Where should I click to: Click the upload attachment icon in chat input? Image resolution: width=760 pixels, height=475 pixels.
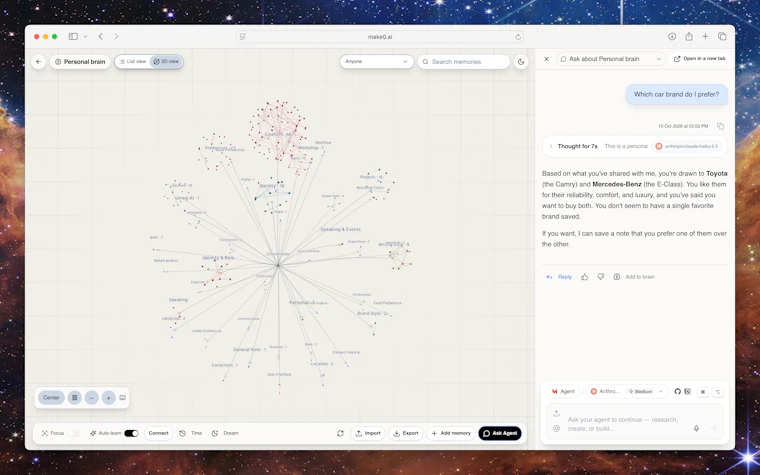click(x=556, y=413)
